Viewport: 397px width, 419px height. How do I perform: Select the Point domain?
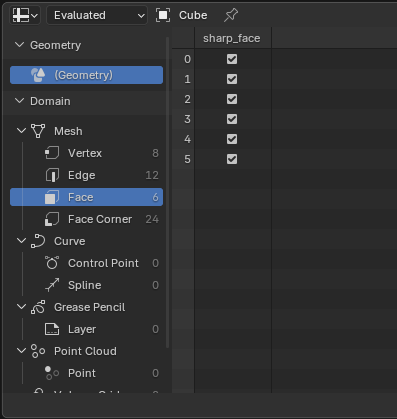[86, 373]
